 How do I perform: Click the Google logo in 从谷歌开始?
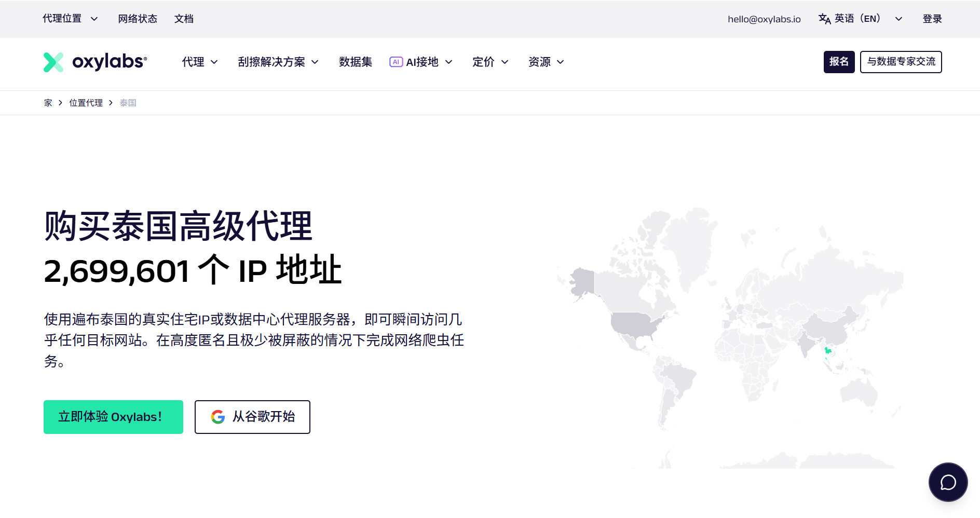tap(218, 417)
